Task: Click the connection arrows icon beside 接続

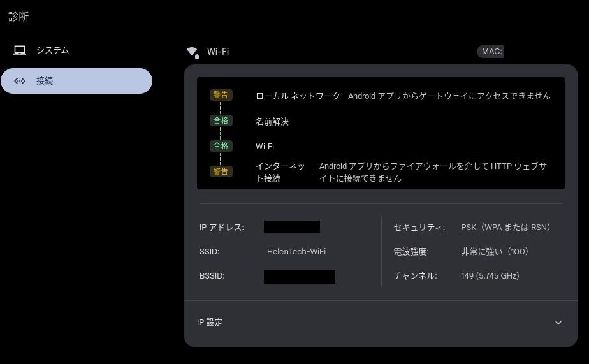Action: 20,81
